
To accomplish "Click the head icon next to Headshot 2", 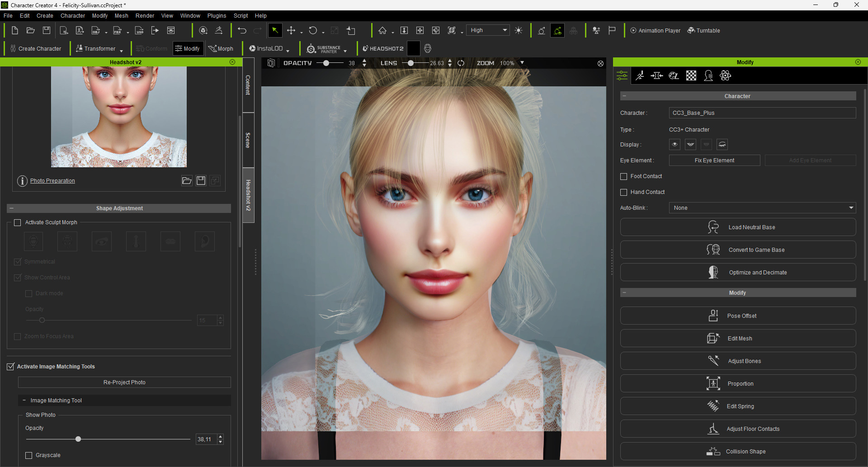I will 428,48.
